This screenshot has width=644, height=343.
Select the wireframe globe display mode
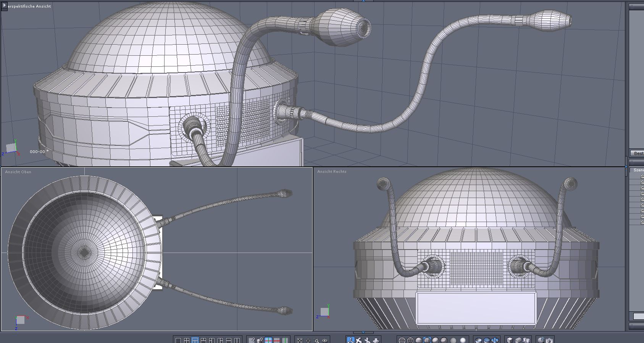[402, 340]
